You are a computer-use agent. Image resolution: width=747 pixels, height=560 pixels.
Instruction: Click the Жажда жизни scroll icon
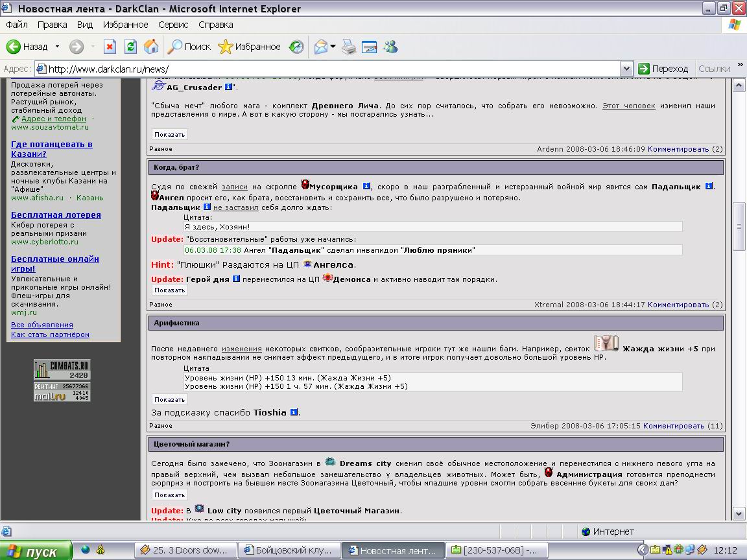point(606,344)
